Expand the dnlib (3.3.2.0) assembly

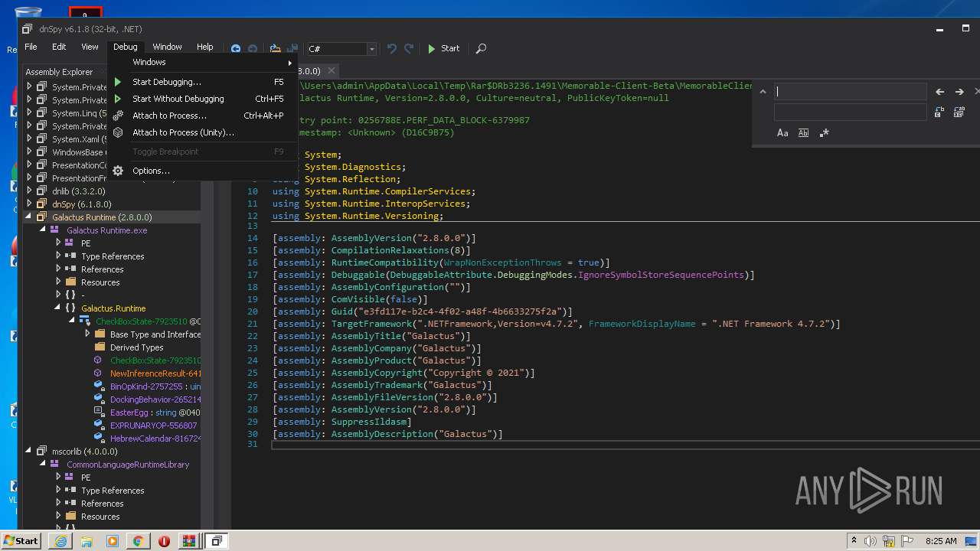click(x=29, y=191)
